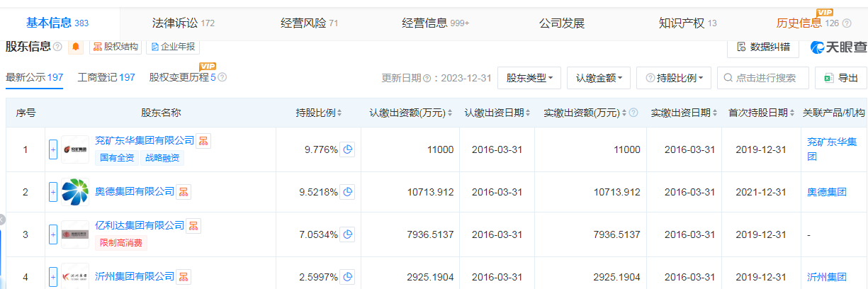The height and width of the screenshot is (289, 868).
Task: Expand row for 沂州集团有限公司
Action: pos(53,277)
